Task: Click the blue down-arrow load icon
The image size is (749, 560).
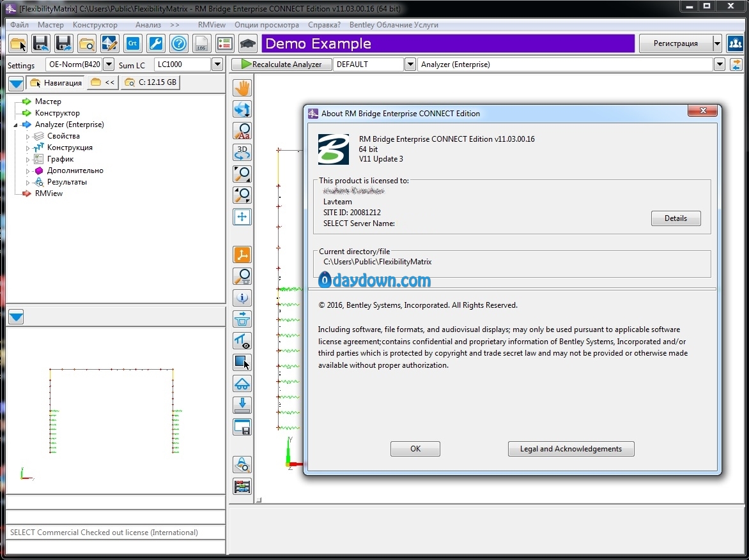Action: click(x=242, y=405)
